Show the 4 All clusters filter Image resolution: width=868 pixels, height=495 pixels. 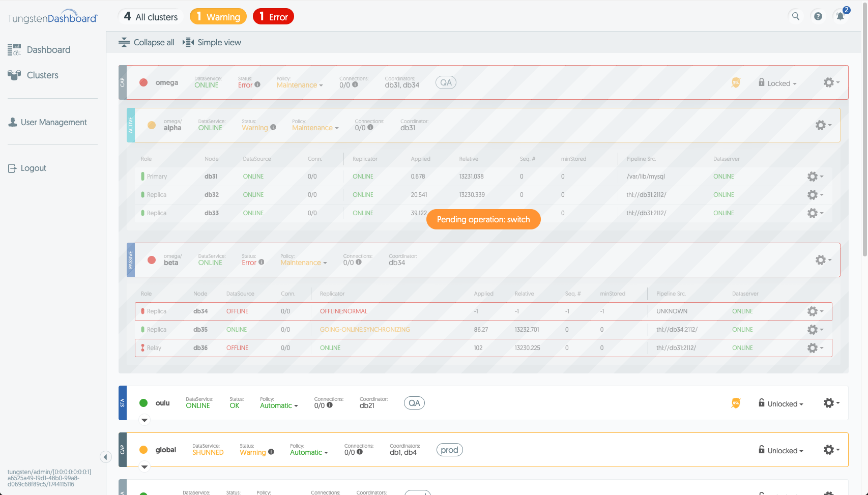coord(151,16)
